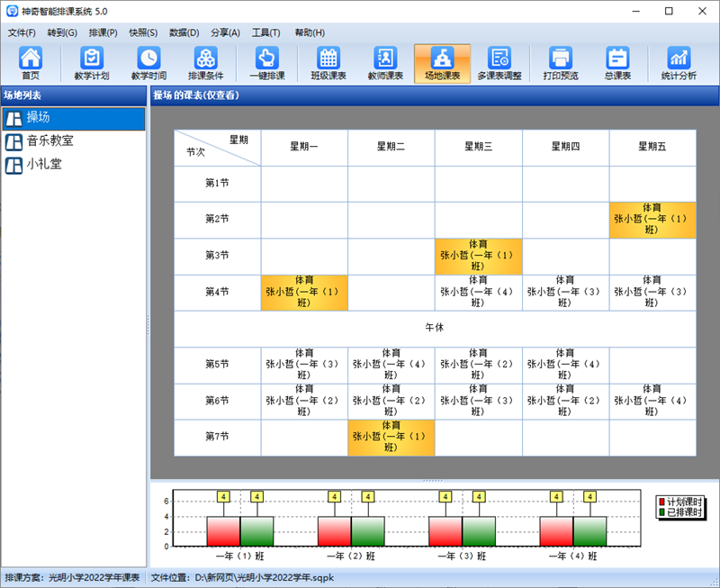Viewport: 720px width, 588px height.
Task: Open the 快照(S) menu
Action: click(143, 32)
